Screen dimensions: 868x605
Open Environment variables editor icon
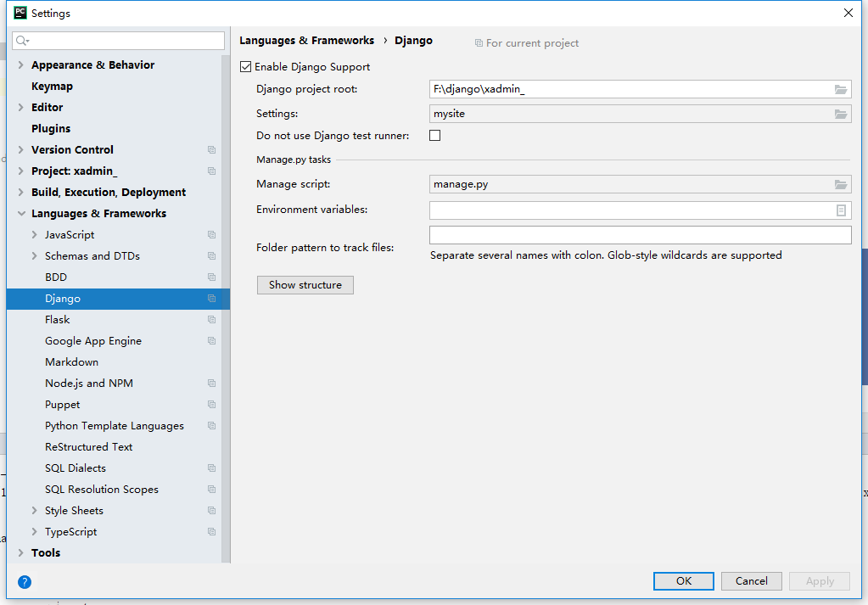841,210
